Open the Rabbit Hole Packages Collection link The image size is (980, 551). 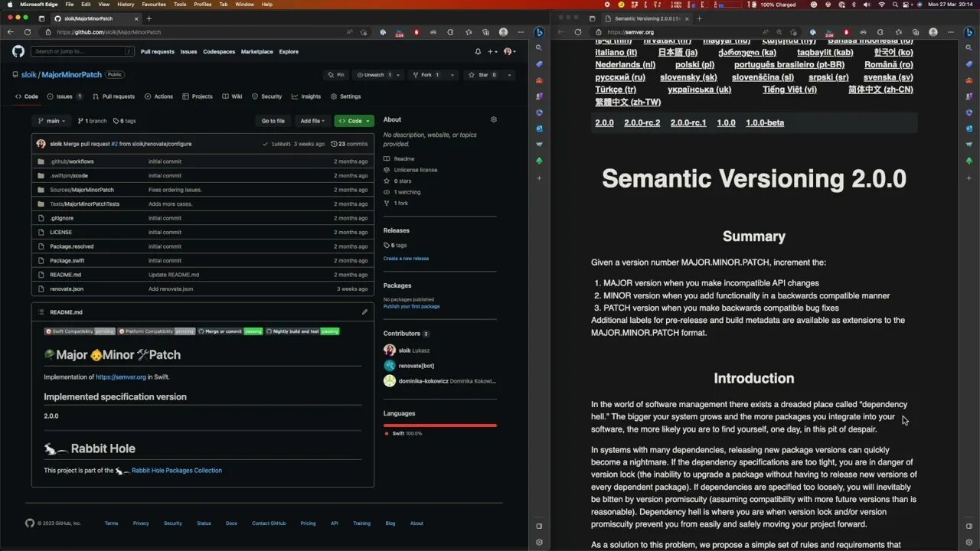[177, 471]
